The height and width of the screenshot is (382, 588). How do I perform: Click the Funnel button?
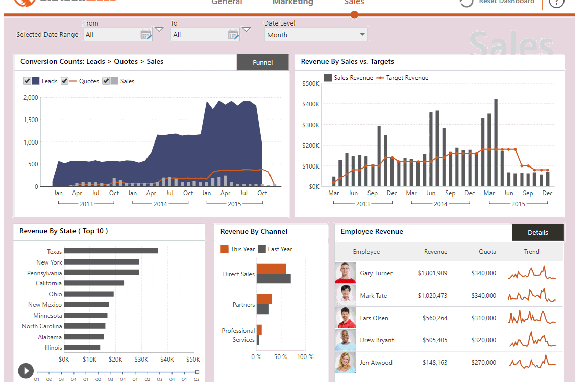click(x=262, y=62)
